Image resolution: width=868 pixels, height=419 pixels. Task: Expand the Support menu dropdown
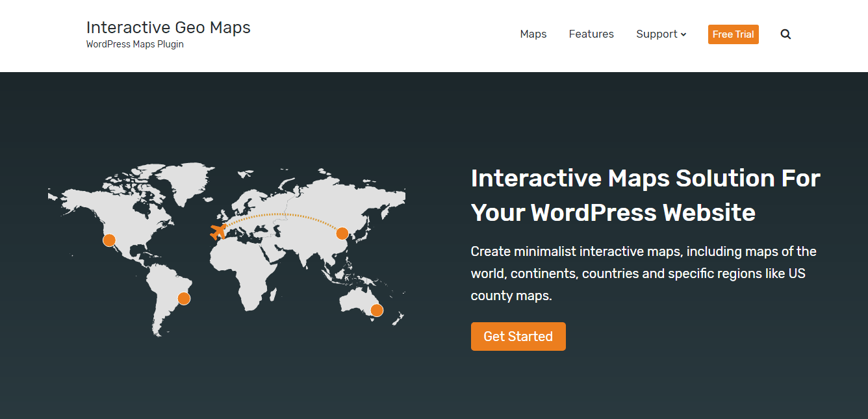point(661,34)
